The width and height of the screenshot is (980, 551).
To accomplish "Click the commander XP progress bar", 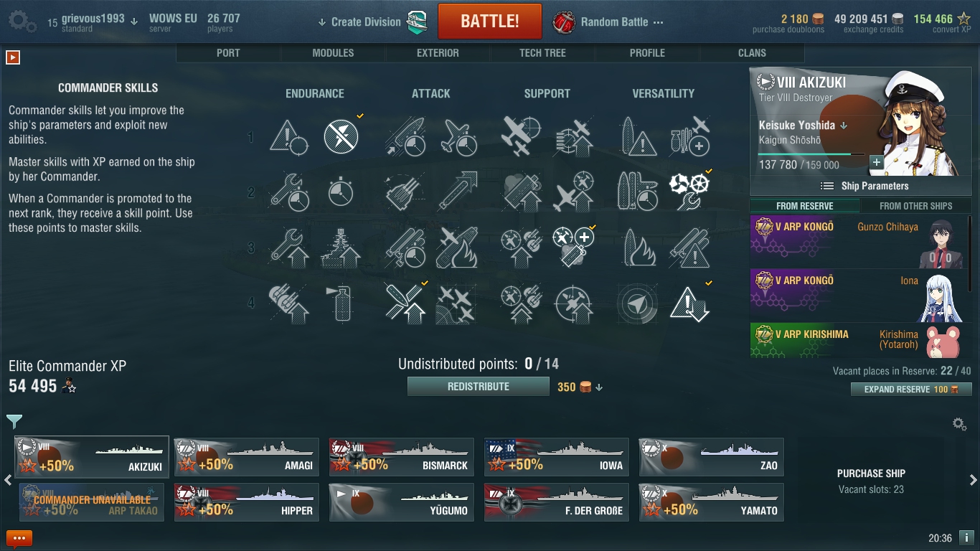I will pyautogui.click(x=811, y=154).
